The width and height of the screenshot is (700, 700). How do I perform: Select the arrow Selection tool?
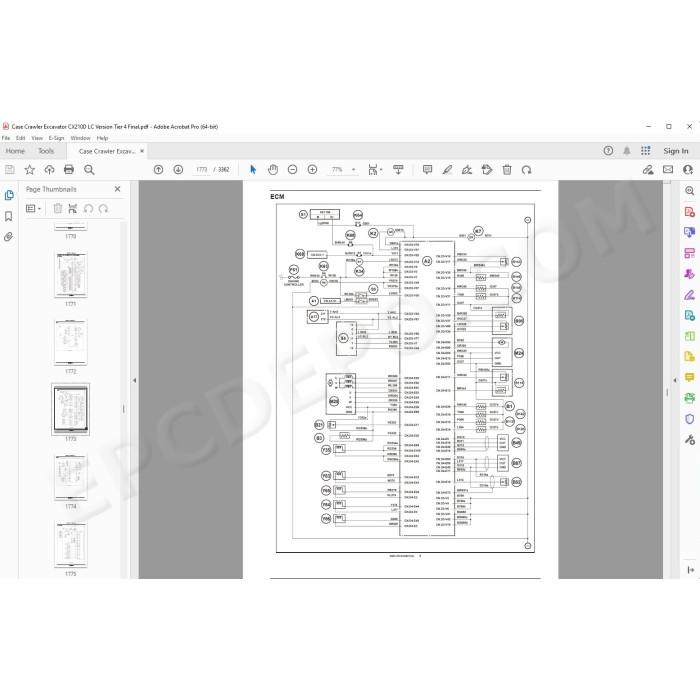click(253, 170)
